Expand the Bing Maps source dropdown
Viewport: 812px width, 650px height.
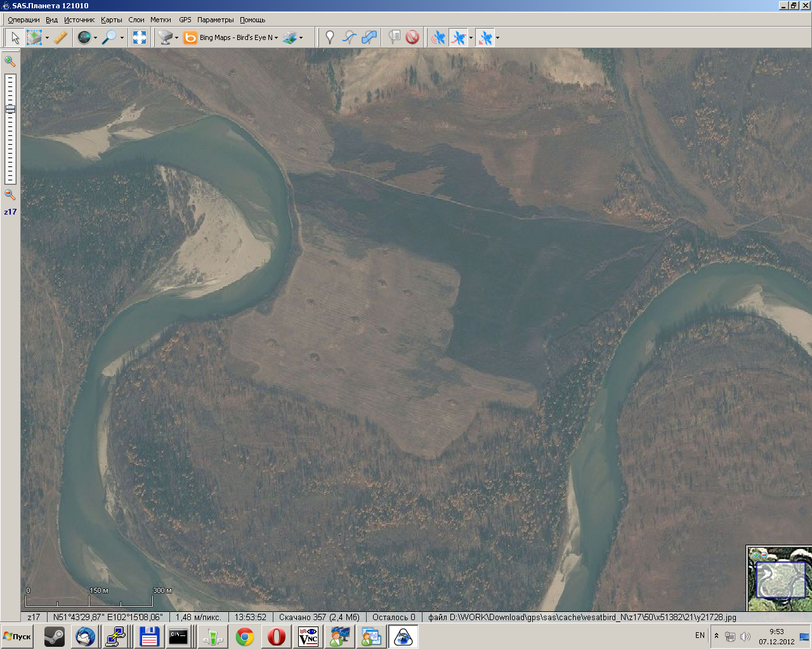pyautogui.click(x=276, y=38)
